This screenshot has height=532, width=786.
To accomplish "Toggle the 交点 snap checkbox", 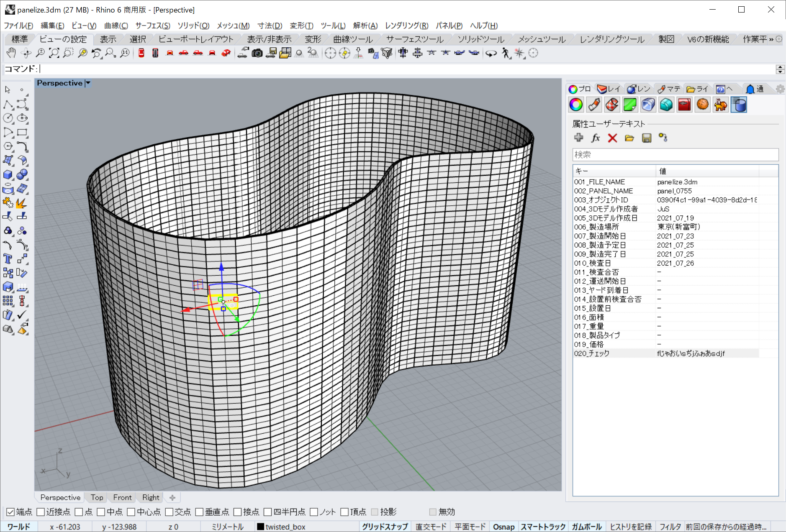I will coord(169,512).
